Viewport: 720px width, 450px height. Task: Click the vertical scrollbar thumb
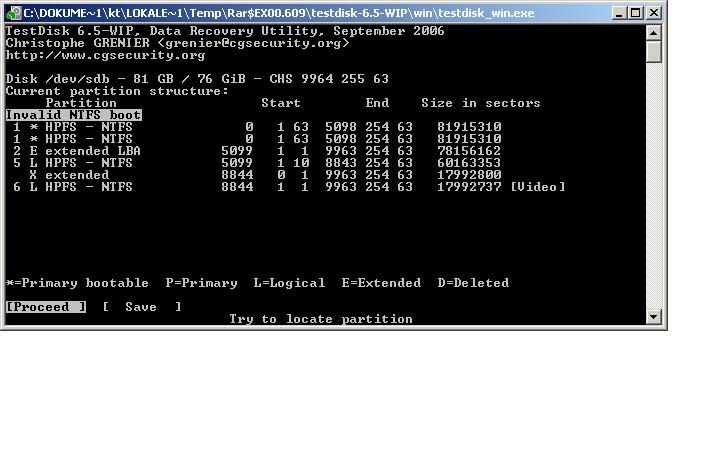[x=653, y=52]
